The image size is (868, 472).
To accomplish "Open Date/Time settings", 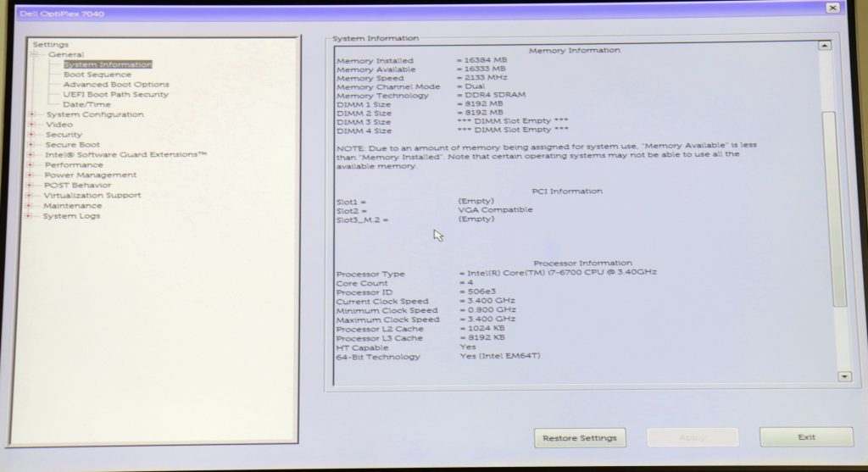I will (87, 104).
